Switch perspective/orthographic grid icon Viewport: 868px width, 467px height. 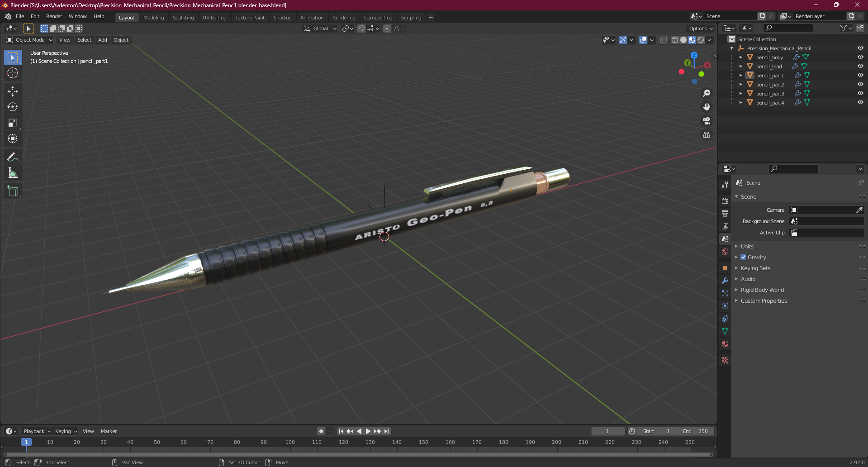click(x=707, y=135)
